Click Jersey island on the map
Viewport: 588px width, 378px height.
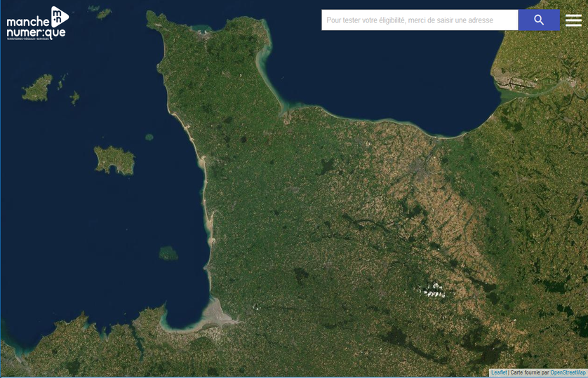coord(114,160)
